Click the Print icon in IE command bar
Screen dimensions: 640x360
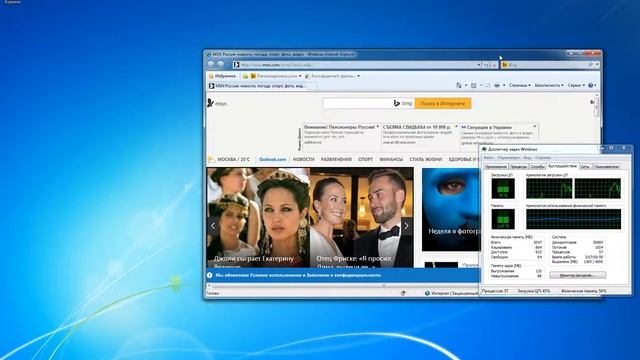coord(497,85)
